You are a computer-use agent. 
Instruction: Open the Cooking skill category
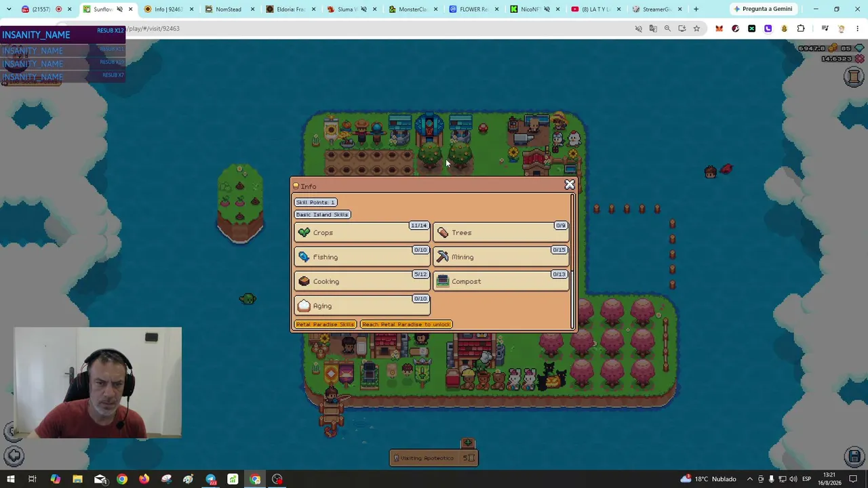(x=362, y=281)
